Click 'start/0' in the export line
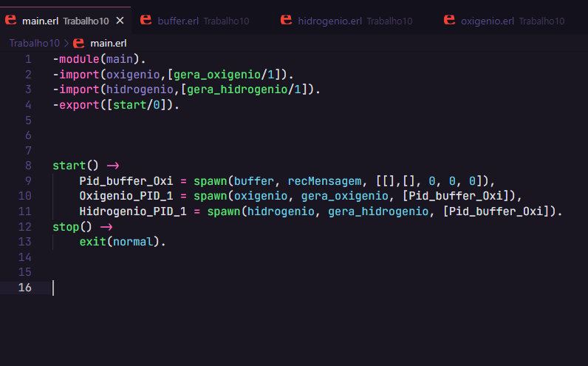 coord(137,105)
